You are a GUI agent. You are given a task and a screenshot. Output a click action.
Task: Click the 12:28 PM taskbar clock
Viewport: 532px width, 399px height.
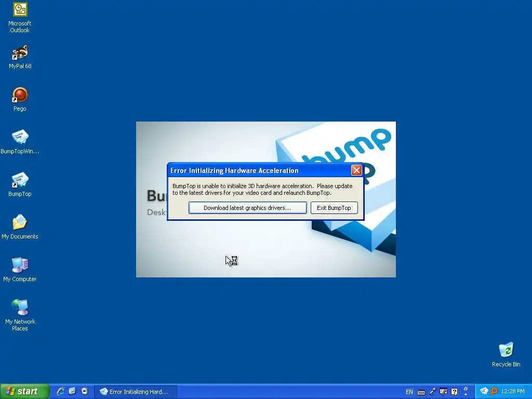(x=513, y=392)
